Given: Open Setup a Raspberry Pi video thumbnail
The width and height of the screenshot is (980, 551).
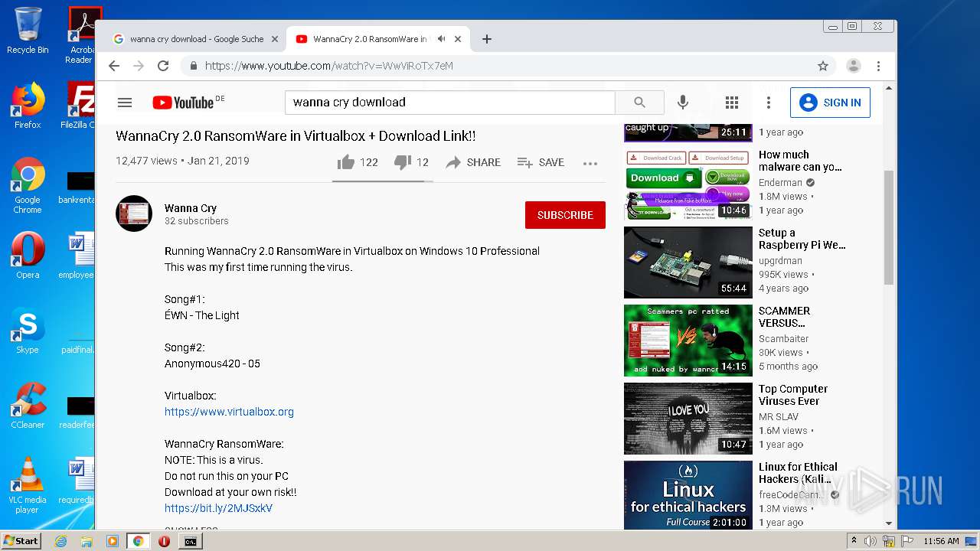Looking at the screenshot, I should coord(688,262).
